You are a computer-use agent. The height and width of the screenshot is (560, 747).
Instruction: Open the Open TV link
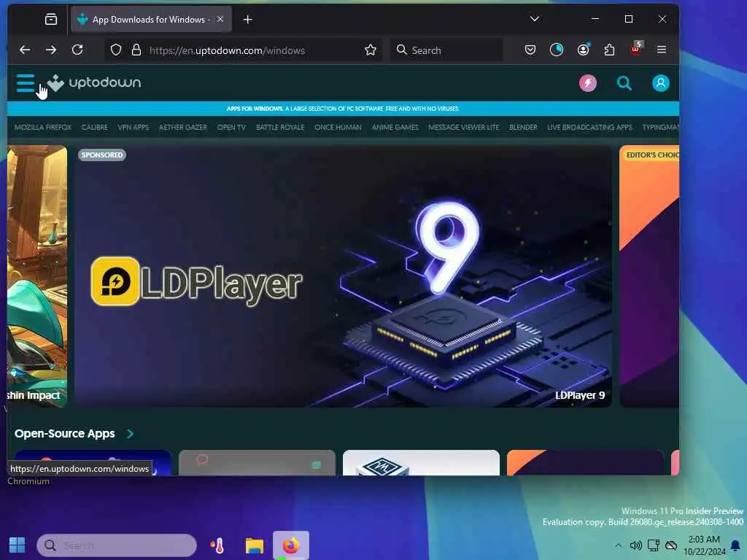(231, 127)
